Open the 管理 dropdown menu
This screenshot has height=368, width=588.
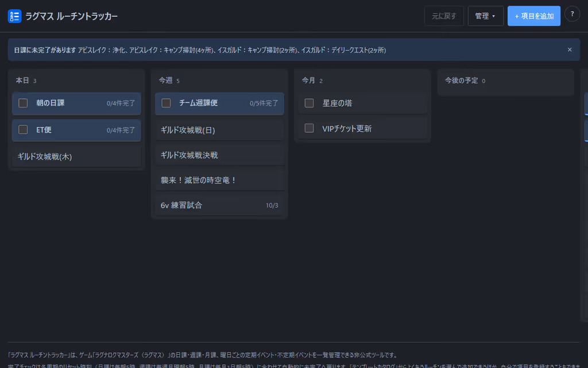point(485,16)
